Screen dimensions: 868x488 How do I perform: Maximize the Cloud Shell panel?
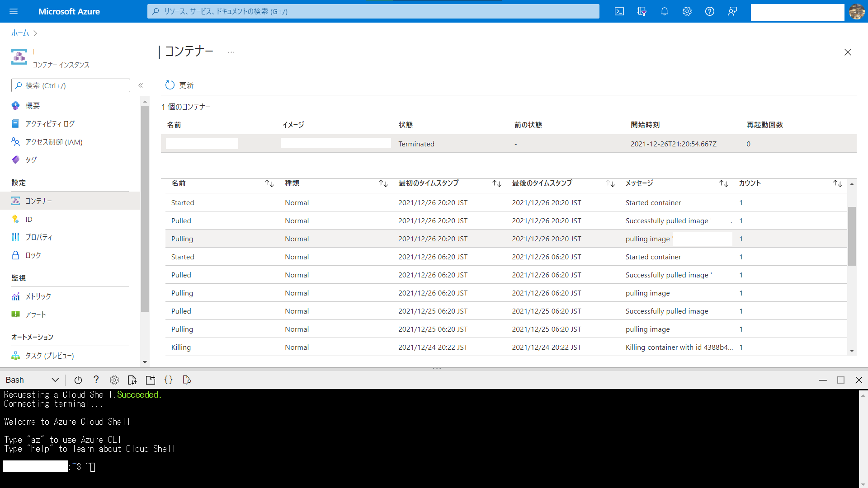tap(841, 380)
